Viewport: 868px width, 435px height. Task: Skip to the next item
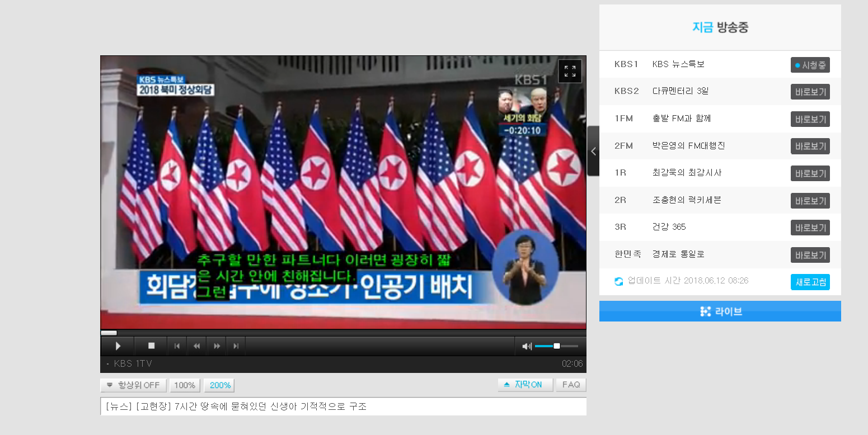coord(236,346)
